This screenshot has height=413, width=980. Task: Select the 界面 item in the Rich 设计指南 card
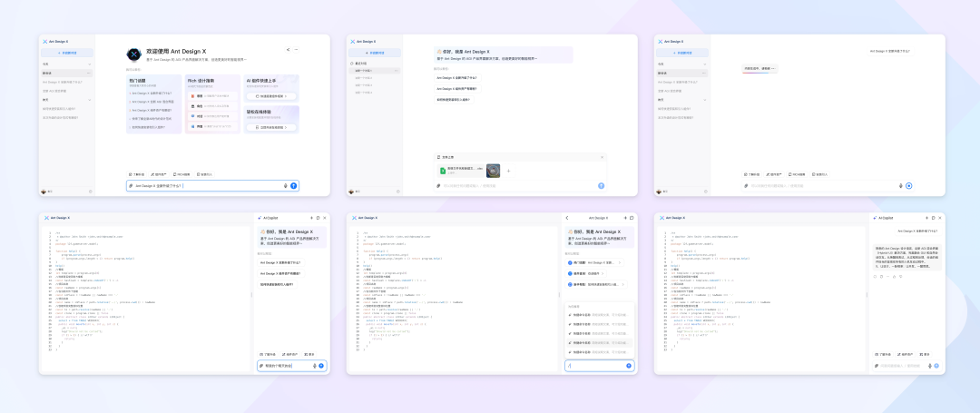(x=212, y=126)
